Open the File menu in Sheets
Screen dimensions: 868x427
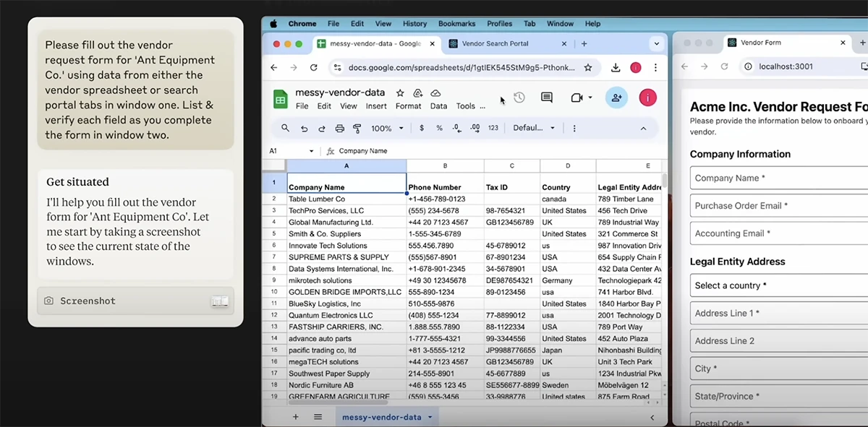pos(302,106)
